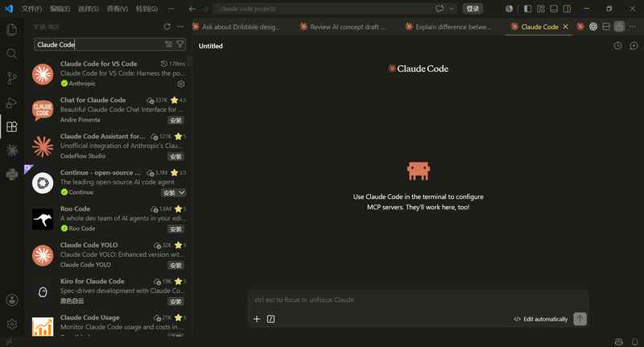Toggle the bottom panel layout
644x347 pixels.
pos(554,9)
